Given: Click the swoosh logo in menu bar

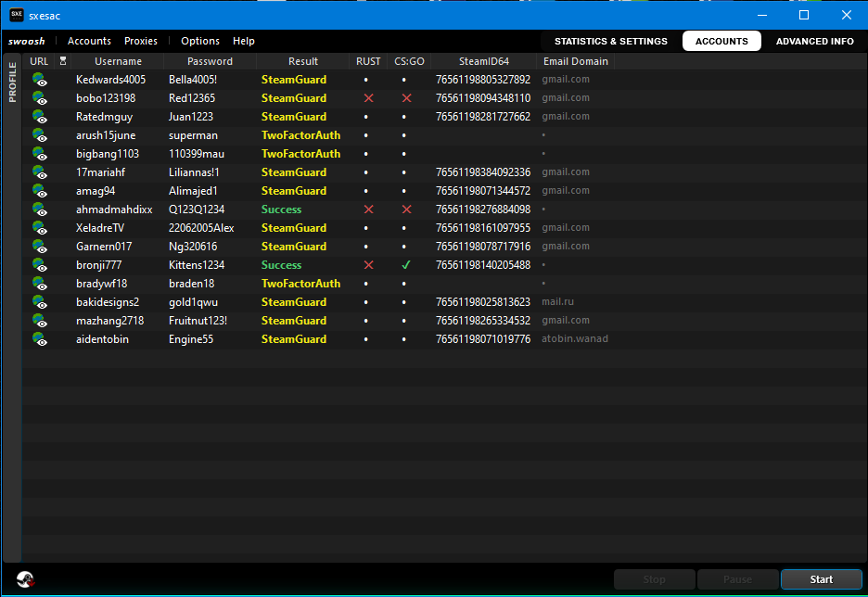Looking at the screenshot, I should click(26, 41).
